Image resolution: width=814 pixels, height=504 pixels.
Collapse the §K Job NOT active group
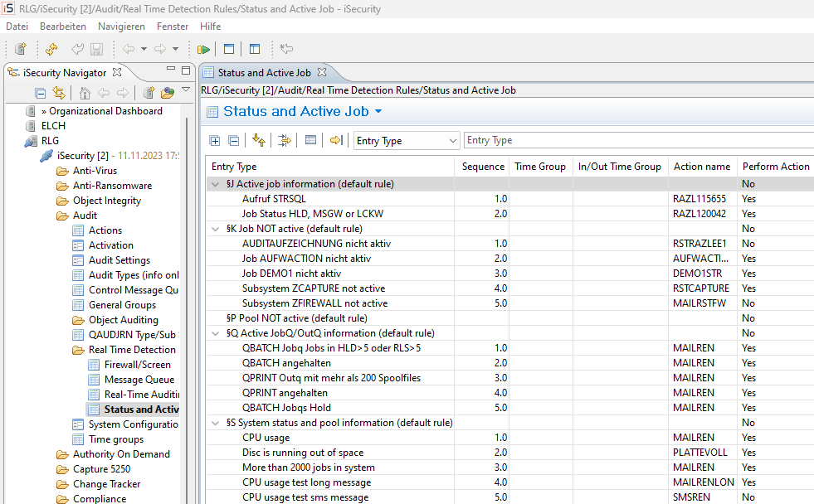tap(216, 229)
